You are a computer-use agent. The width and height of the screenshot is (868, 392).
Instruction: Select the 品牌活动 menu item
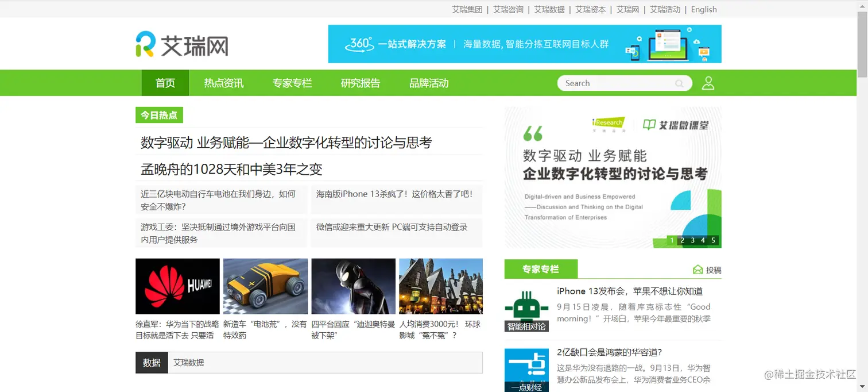(428, 83)
